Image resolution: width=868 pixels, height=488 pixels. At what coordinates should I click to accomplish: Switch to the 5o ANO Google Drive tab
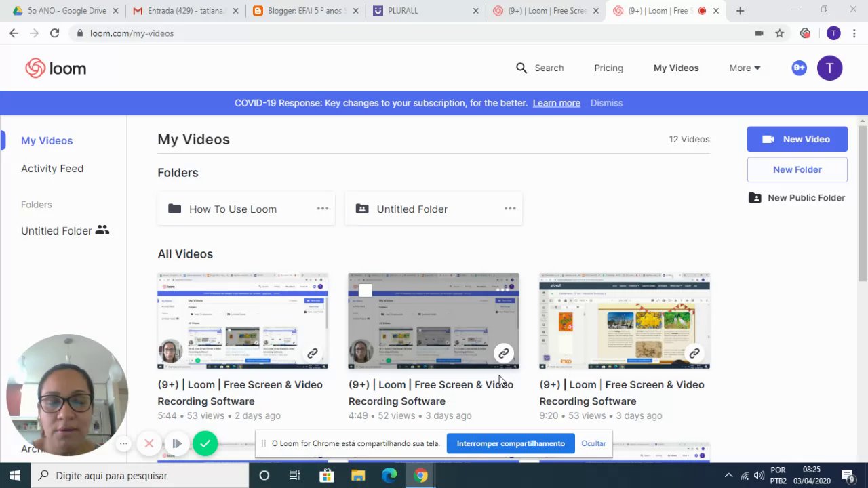(x=65, y=11)
